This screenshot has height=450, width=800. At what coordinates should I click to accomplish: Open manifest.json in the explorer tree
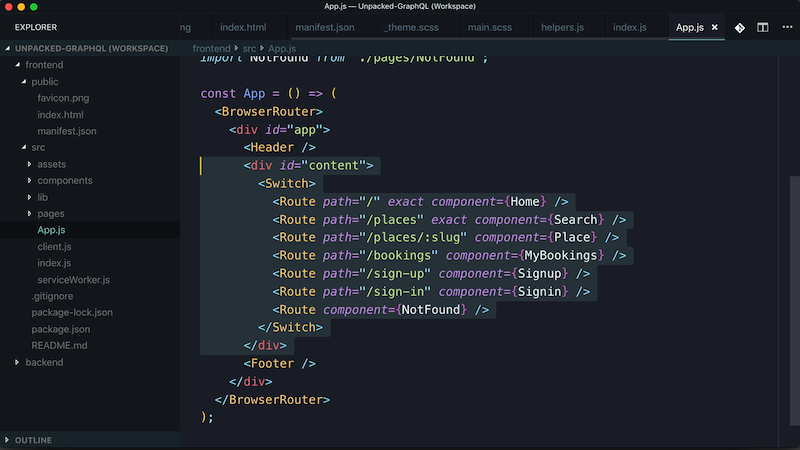coord(67,131)
